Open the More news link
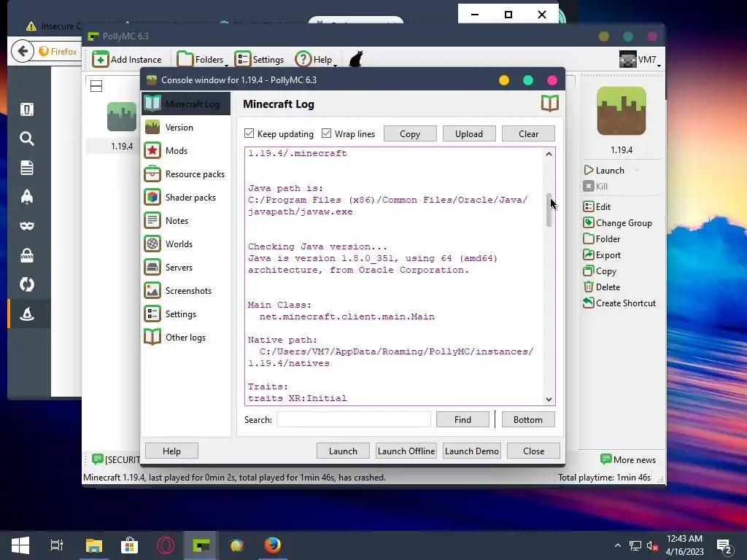 [x=628, y=459]
